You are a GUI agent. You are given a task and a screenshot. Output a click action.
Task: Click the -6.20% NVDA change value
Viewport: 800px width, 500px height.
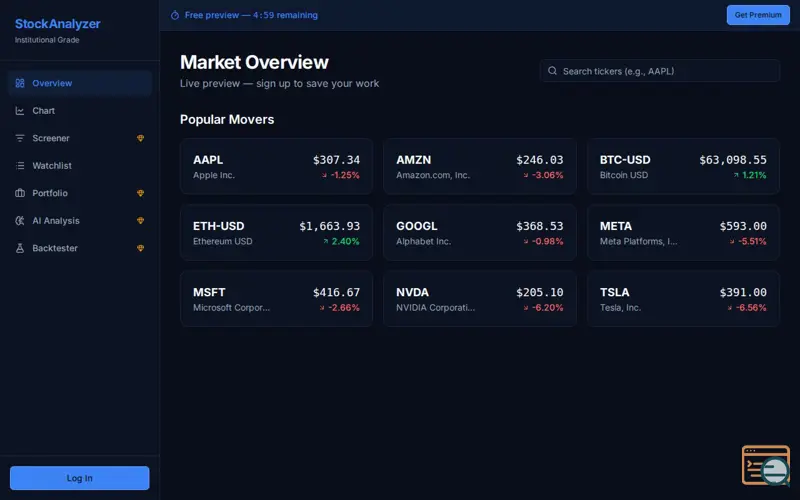[x=547, y=308]
